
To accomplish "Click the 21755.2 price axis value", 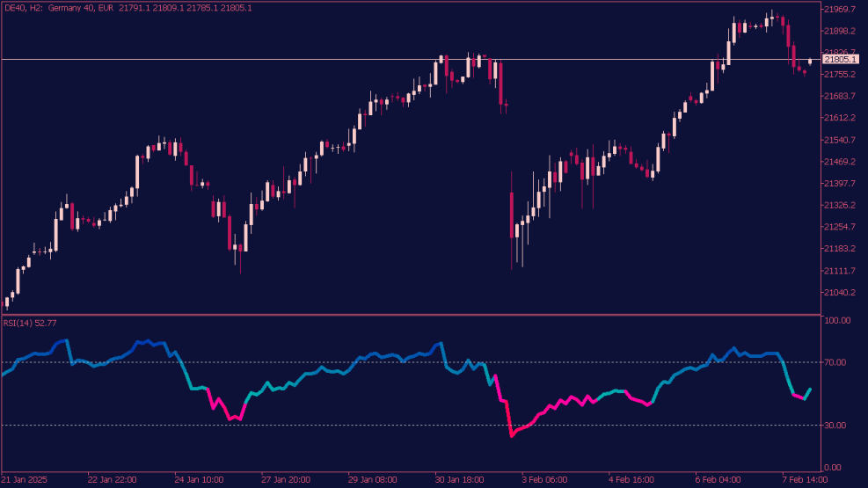I will 841,74.
